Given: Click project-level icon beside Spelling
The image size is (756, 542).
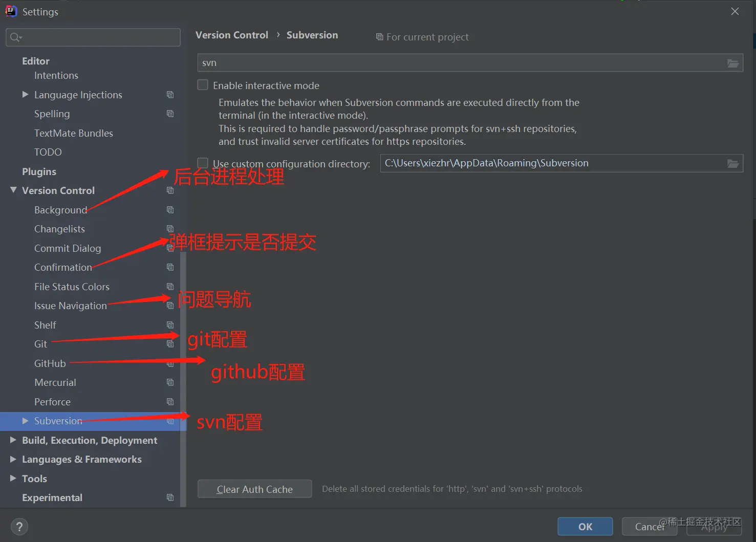Looking at the screenshot, I should point(170,114).
